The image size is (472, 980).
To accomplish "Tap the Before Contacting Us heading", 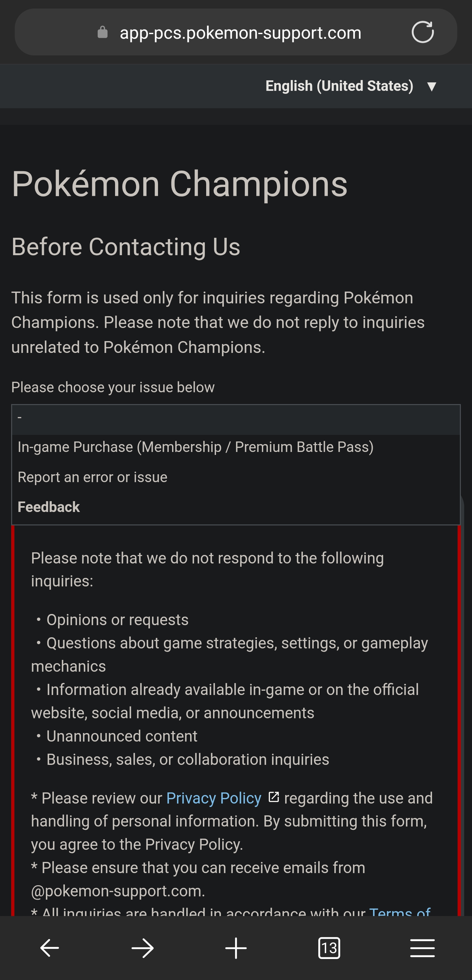I will (126, 247).
